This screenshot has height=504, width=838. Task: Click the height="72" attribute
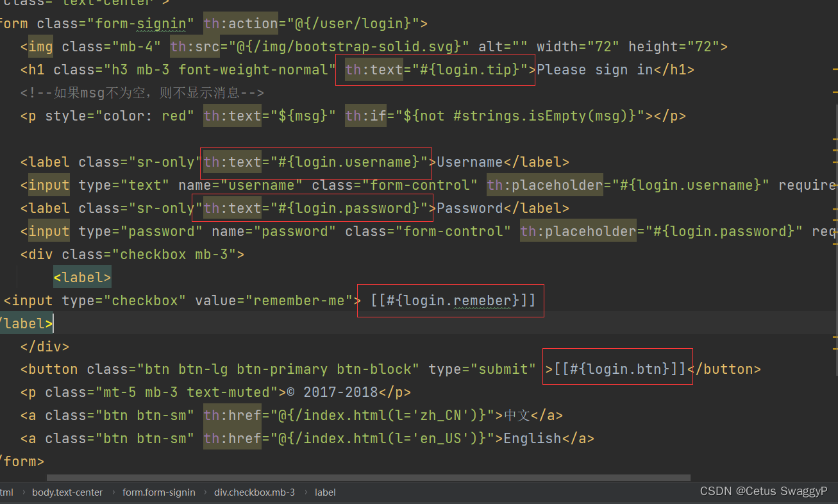[674, 47]
